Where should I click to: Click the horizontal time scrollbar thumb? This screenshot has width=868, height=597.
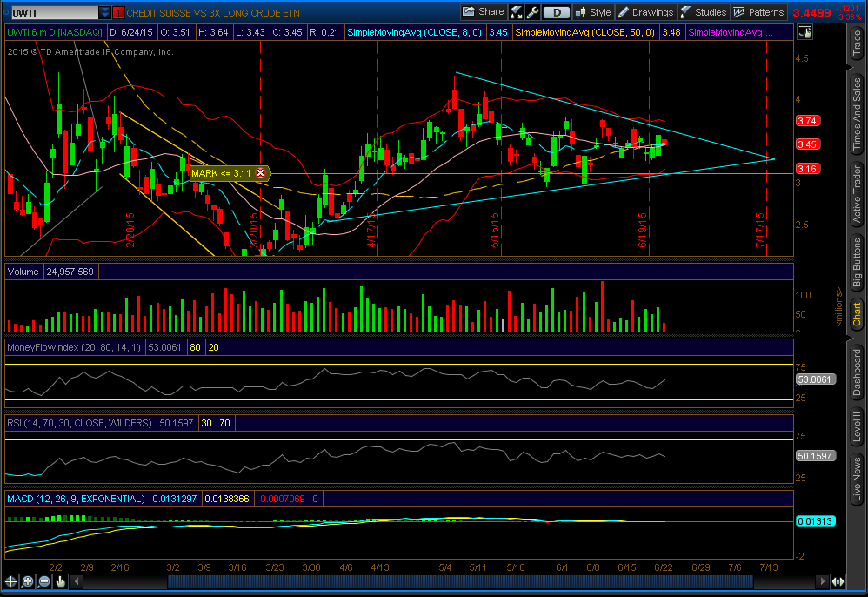point(460,581)
